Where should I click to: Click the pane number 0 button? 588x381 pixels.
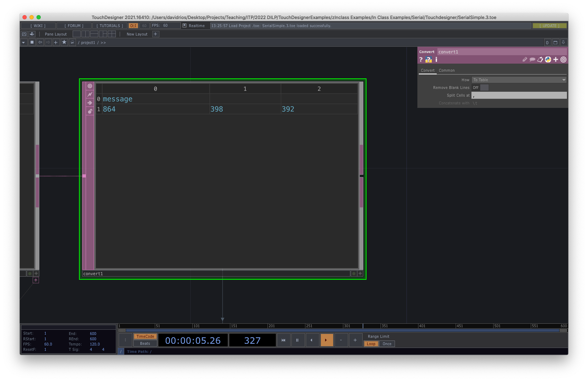coord(547,43)
